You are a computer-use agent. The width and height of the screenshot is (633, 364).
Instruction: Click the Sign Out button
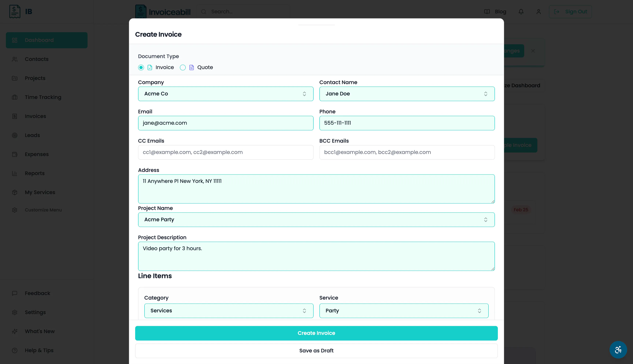570,12
